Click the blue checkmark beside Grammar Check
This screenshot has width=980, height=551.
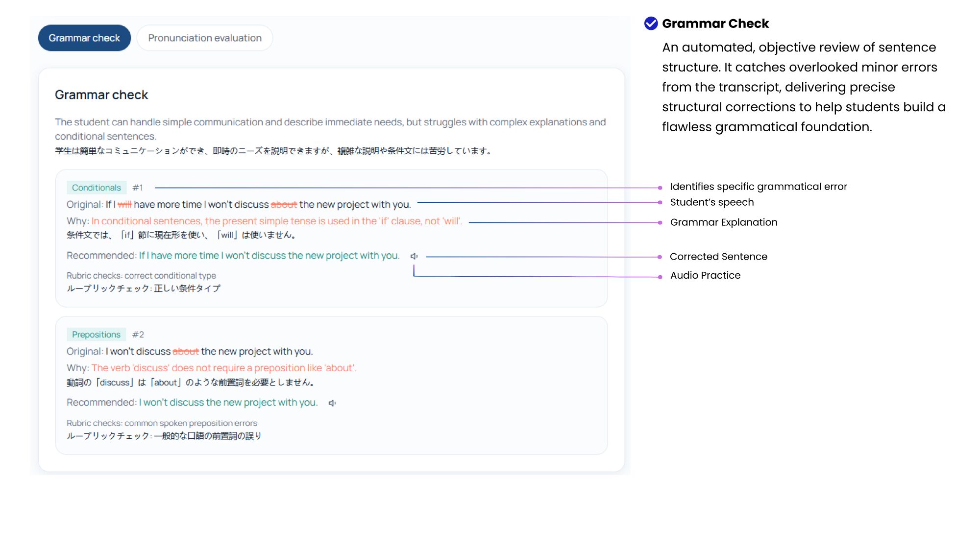point(651,23)
